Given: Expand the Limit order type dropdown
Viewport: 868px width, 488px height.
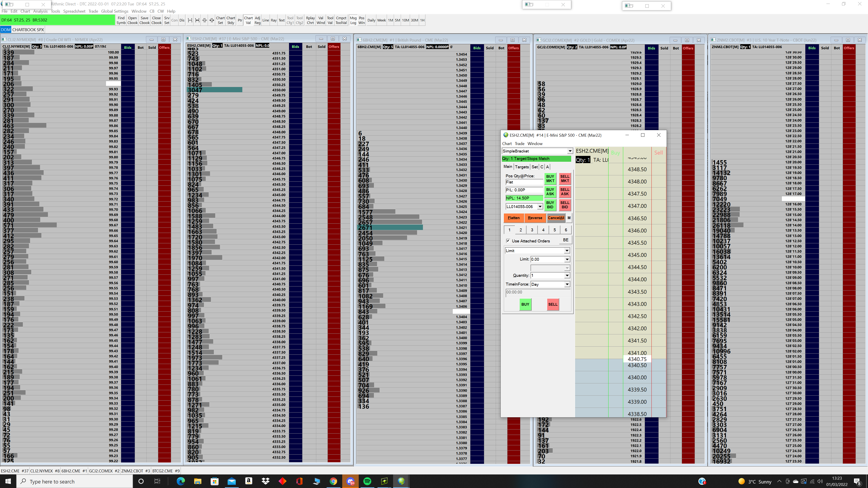Looking at the screenshot, I should (567, 251).
